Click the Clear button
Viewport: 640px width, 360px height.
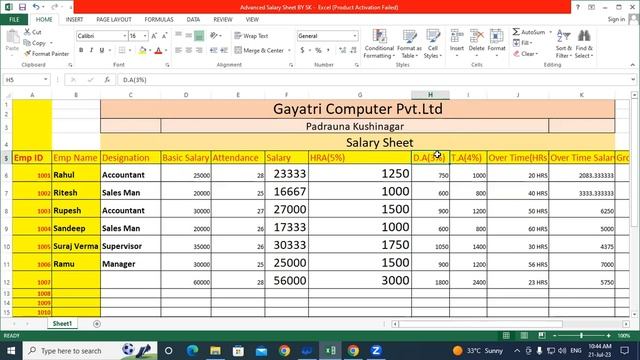[x=526, y=53]
